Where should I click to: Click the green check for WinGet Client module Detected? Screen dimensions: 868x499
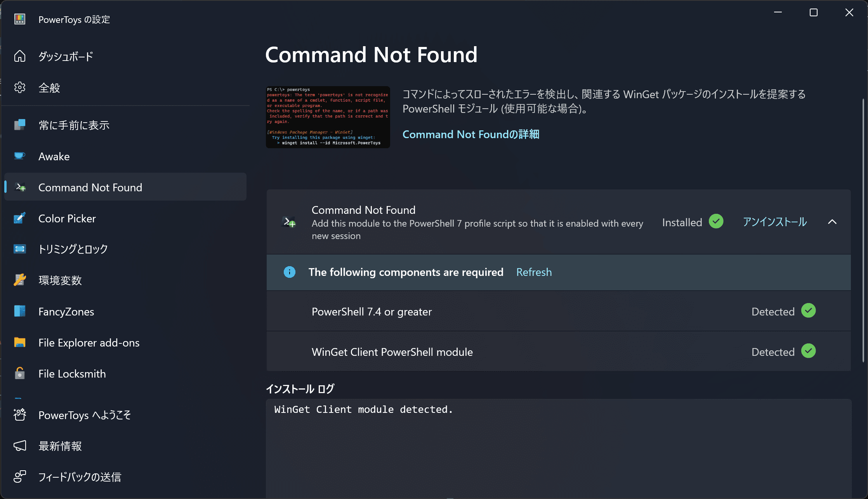tap(809, 351)
